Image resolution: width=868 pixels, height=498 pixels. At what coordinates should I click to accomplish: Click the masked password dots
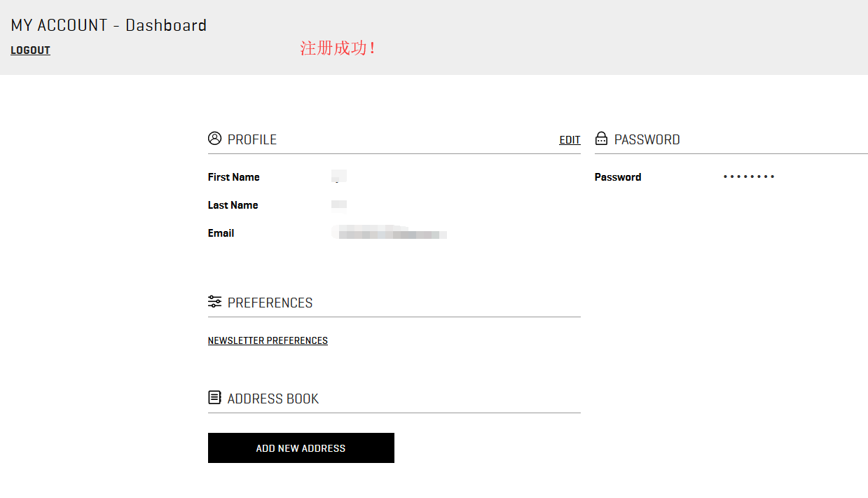(749, 177)
